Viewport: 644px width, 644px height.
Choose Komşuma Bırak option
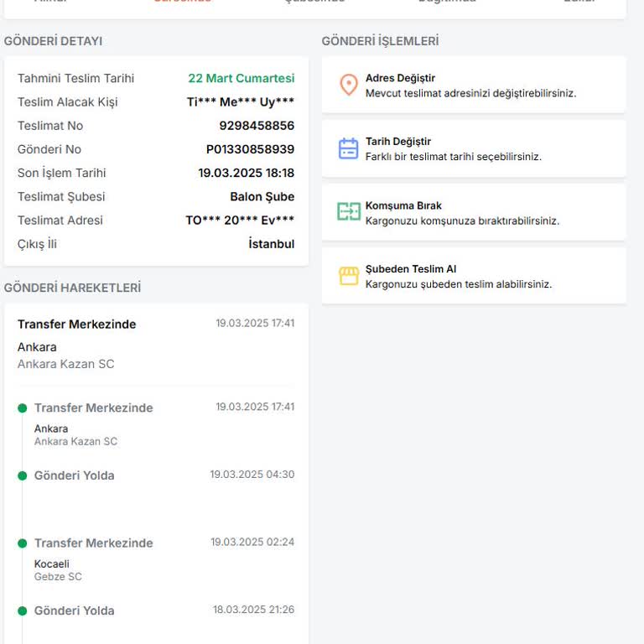474,212
